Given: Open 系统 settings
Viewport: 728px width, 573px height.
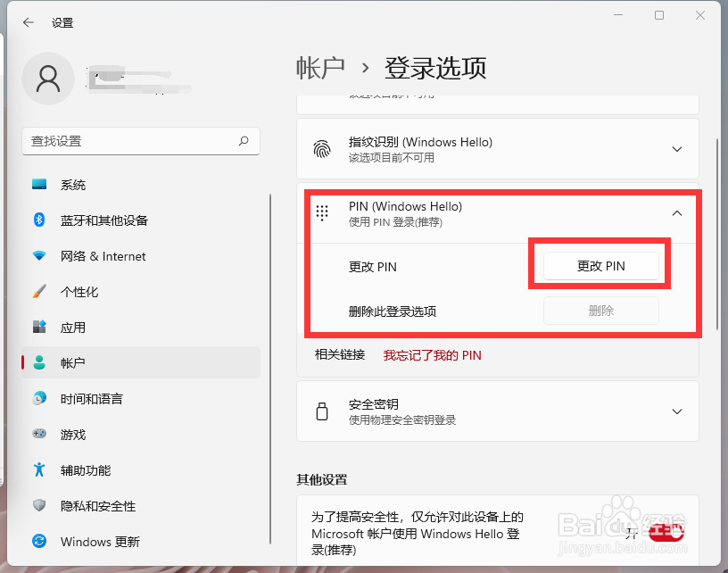Looking at the screenshot, I should pyautogui.click(x=141, y=185).
